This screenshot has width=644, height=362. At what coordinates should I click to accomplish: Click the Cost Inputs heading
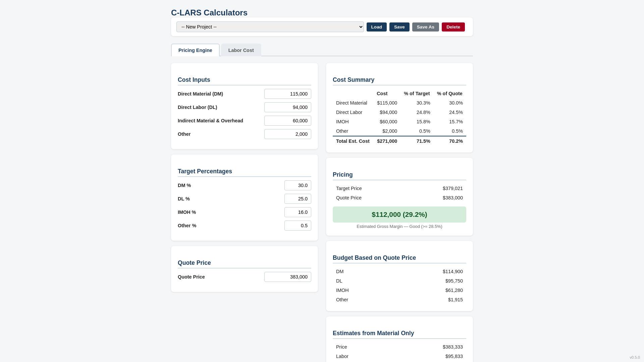point(194,80)
